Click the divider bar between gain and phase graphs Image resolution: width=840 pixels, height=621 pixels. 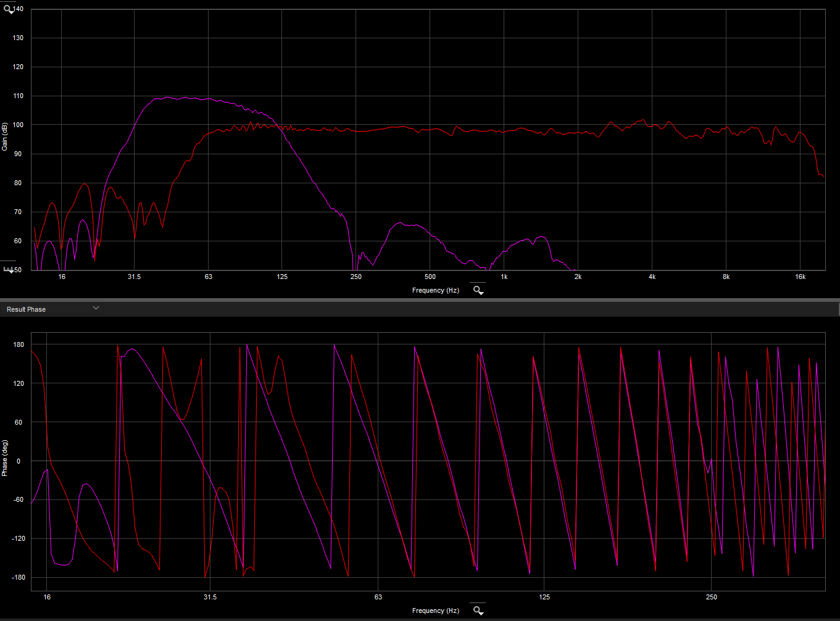coord(420,300)
